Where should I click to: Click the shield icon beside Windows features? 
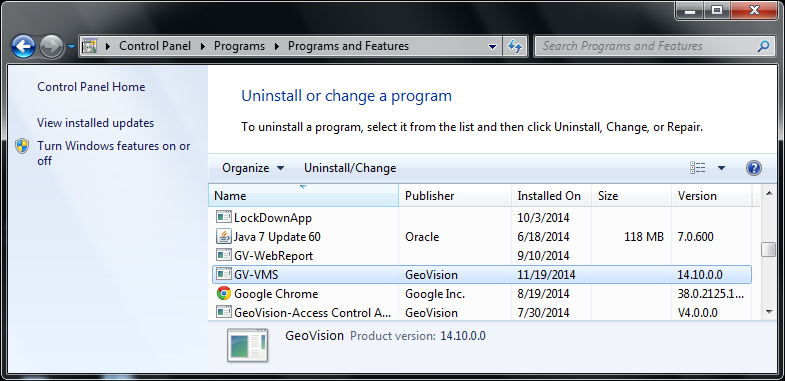click(22, 146)
